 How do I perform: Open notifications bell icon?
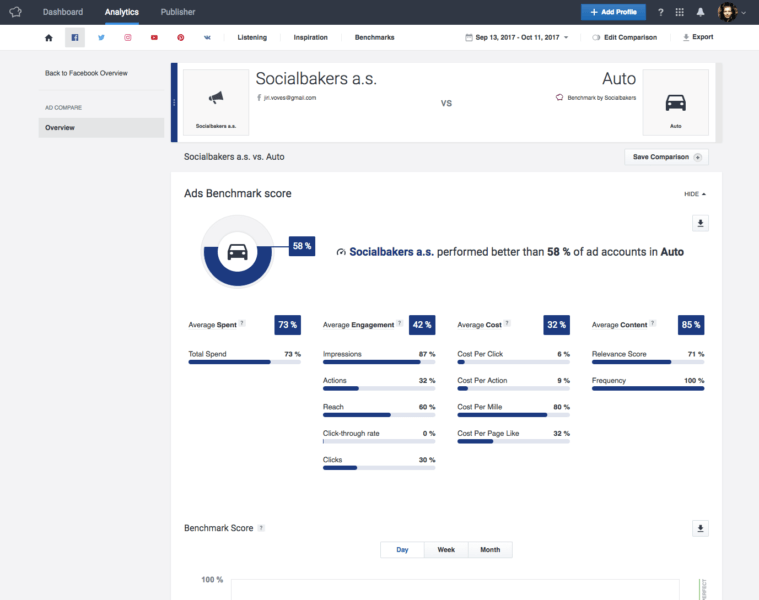coord(700,12)
